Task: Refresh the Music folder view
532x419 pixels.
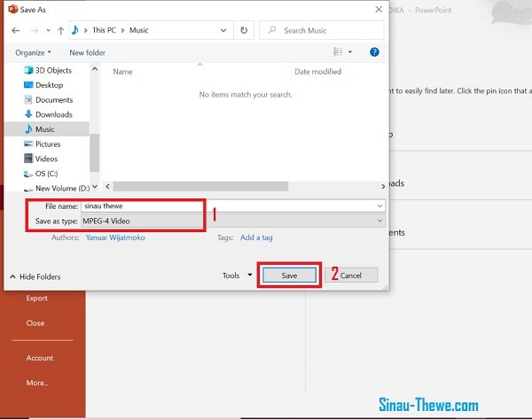Action: pos(244,30)
